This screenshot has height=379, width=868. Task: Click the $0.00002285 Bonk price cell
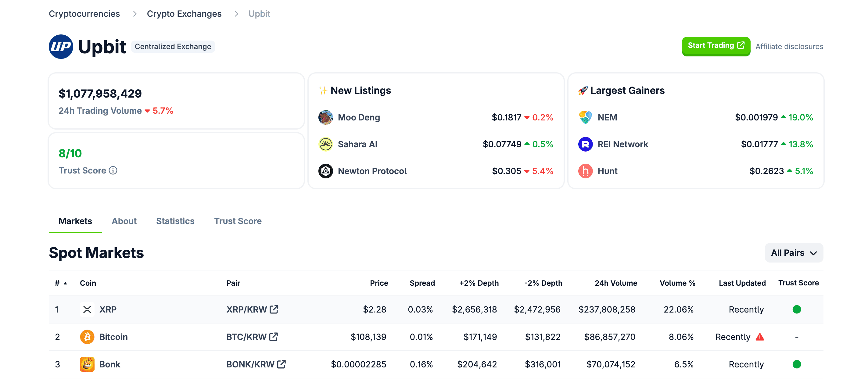(359, 364)
